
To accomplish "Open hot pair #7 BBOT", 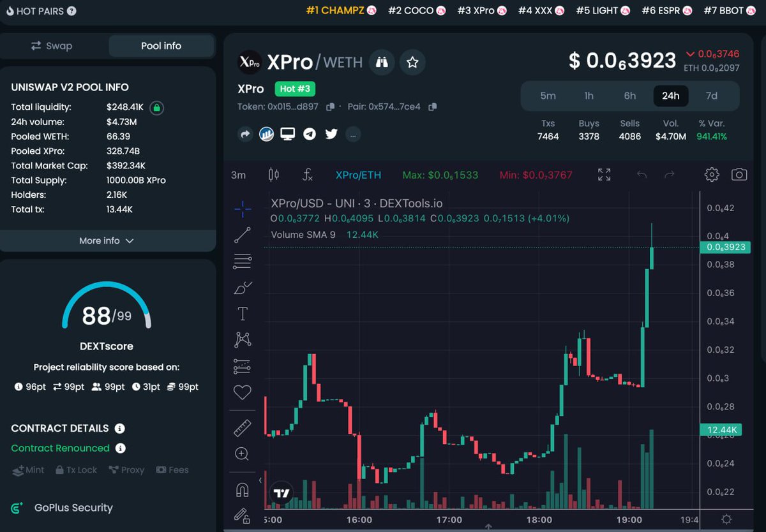I will pyautogui.click(x=729, y=11).
